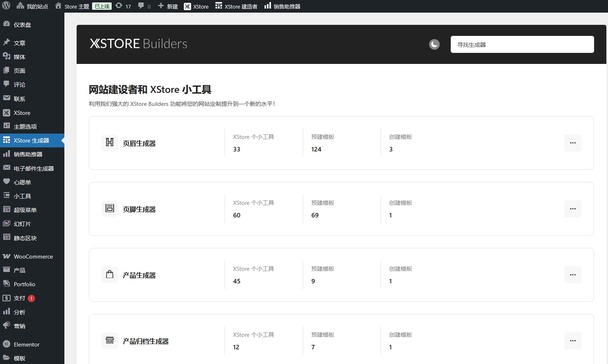608x364 pixels.
Task: Open 联系 in sidebar
Action: (x=32, y=99)
